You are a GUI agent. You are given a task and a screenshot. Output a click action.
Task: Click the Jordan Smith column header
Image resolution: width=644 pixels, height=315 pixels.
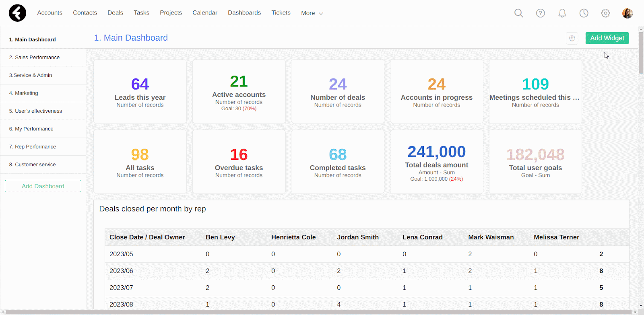tap(358, 237)
